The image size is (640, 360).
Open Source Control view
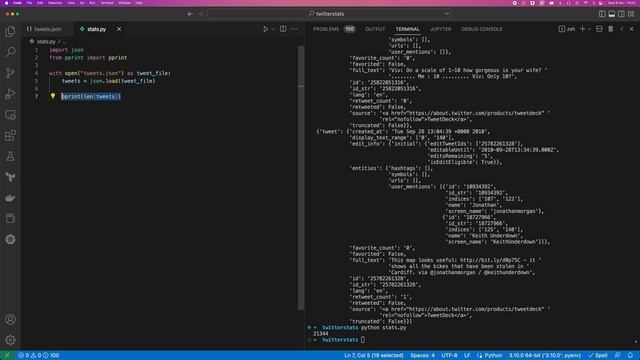click(10, 73)
